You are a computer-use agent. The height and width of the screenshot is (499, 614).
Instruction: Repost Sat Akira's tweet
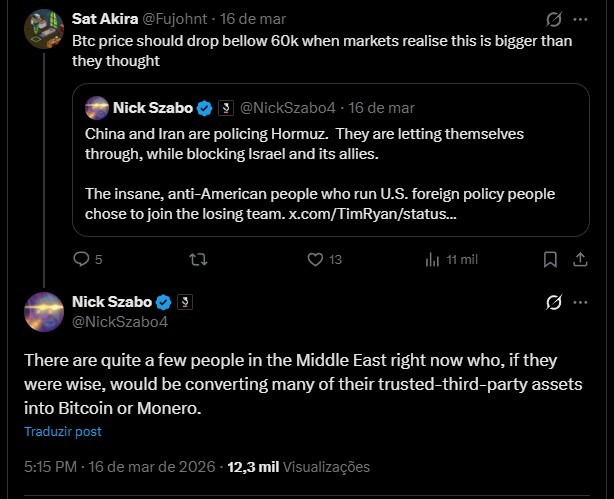[198, 259]
